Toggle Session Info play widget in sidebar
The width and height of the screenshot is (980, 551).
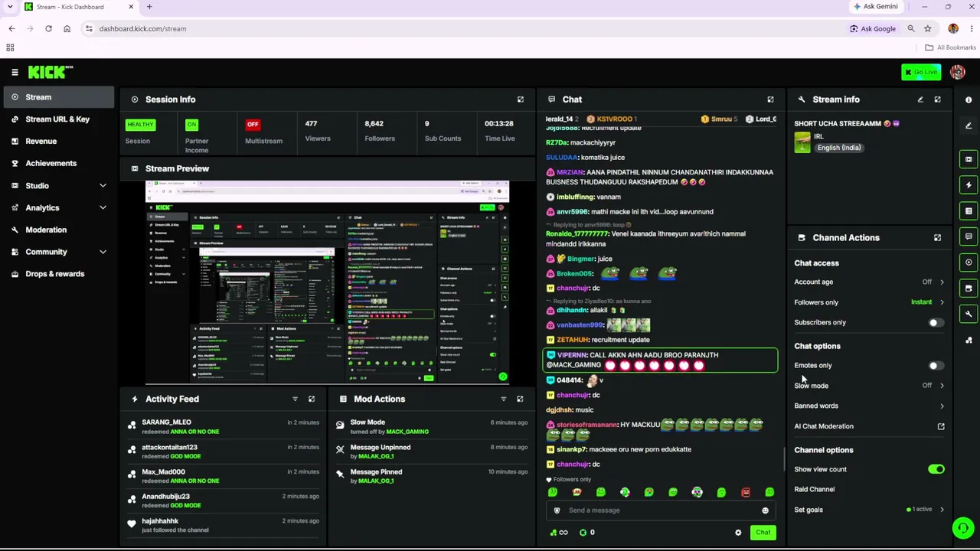[969, 262]
